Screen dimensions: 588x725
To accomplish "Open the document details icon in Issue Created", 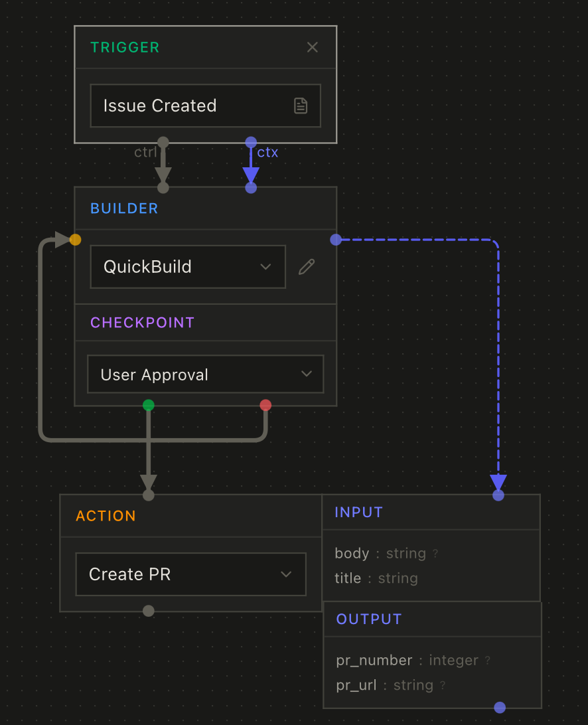I will [x=301, y=106].
